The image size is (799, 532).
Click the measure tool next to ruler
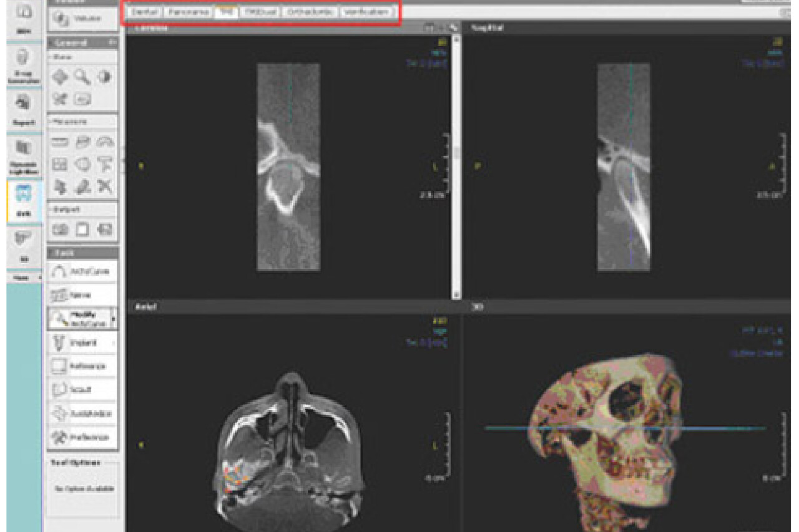point(83,143)
